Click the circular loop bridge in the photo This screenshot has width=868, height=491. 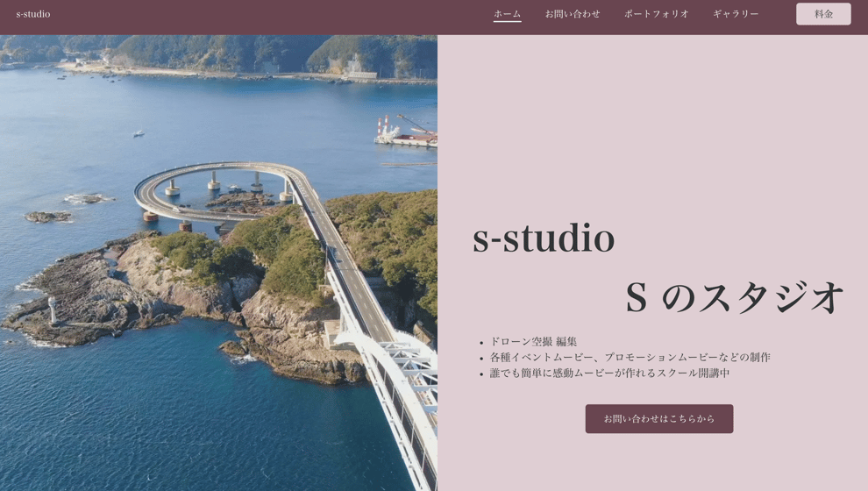216,191
